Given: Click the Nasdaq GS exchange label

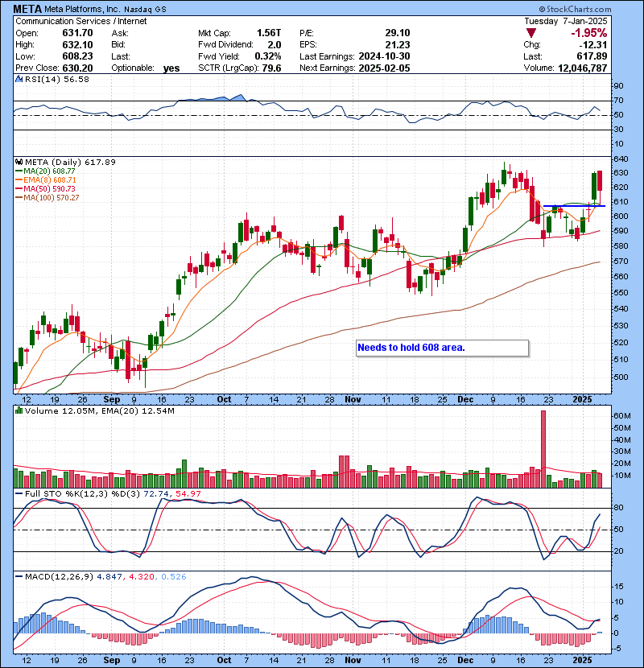Looking at the screenshot, I should tap(146, 9).
